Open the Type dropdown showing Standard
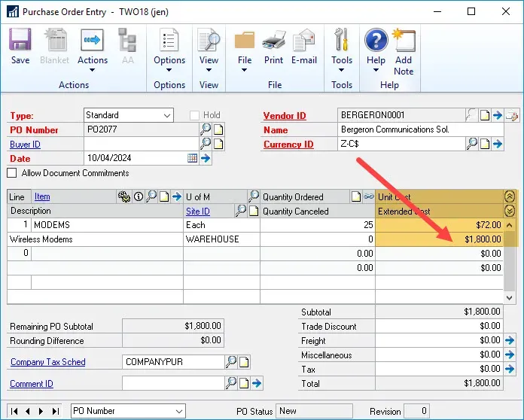524x420 pixels. point(167,115)
